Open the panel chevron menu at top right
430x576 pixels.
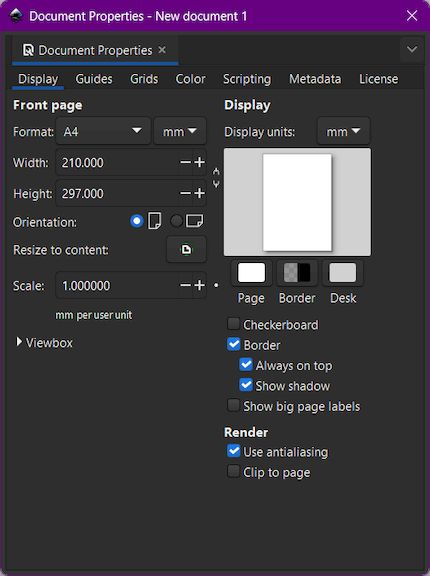pyautogui.click(x=412, y=49)
